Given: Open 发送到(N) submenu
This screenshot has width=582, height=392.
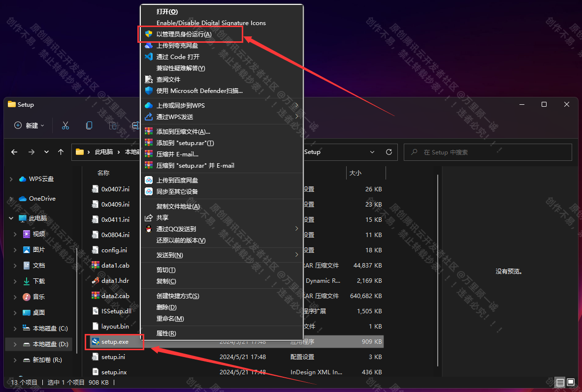Looking at the screenshot, I should coord(169,255).
